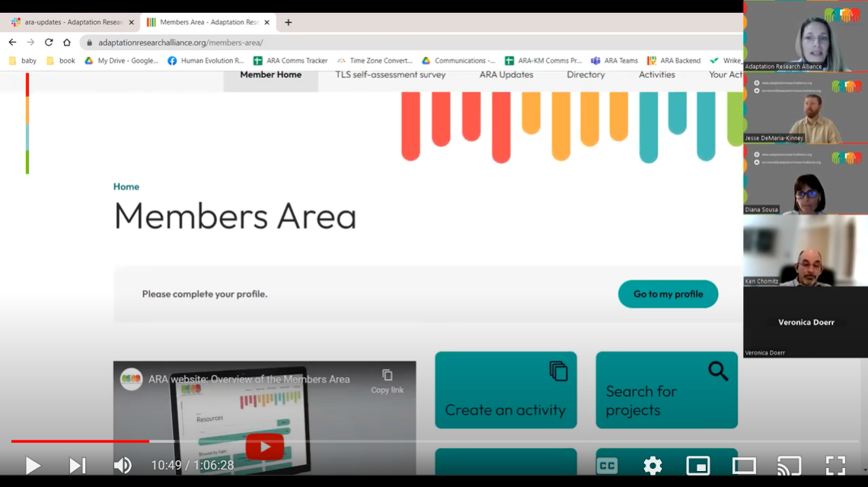Cast video to a TV
This screenshot has width=868, height=487.
(x=789, y=466)
